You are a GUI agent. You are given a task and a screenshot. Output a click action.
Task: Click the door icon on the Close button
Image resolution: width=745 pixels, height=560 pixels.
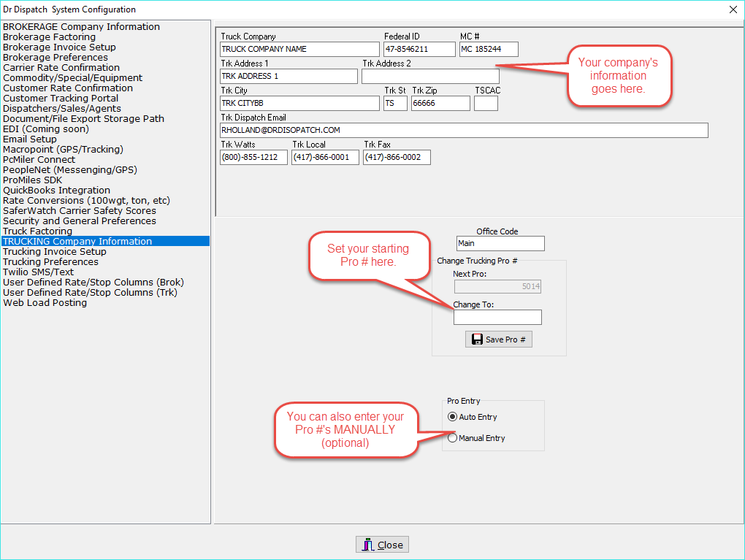pos(368,545)
